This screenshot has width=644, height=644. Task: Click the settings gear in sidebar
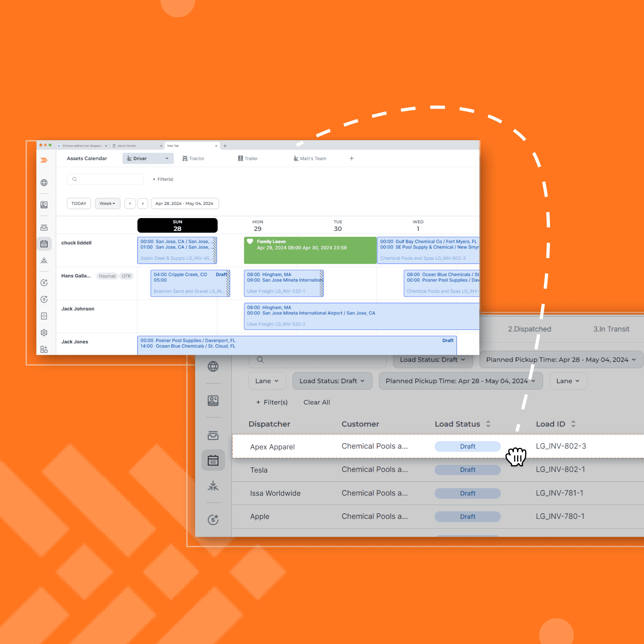44,333
